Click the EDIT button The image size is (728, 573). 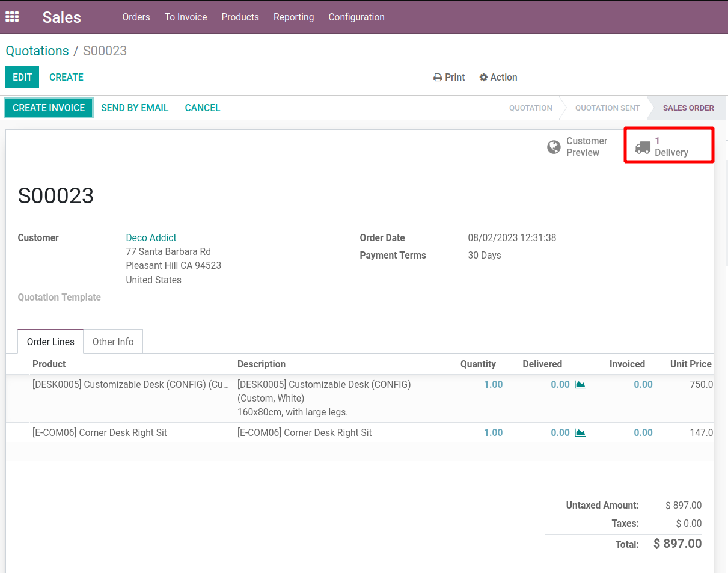point(22,77)
